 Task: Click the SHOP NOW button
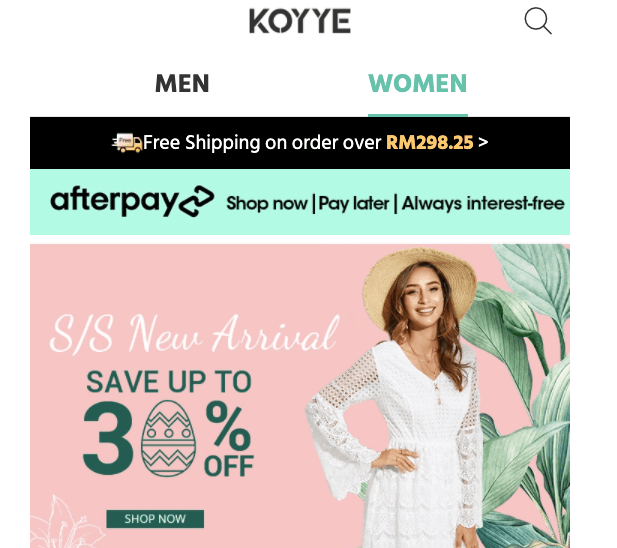click(155, 519)
